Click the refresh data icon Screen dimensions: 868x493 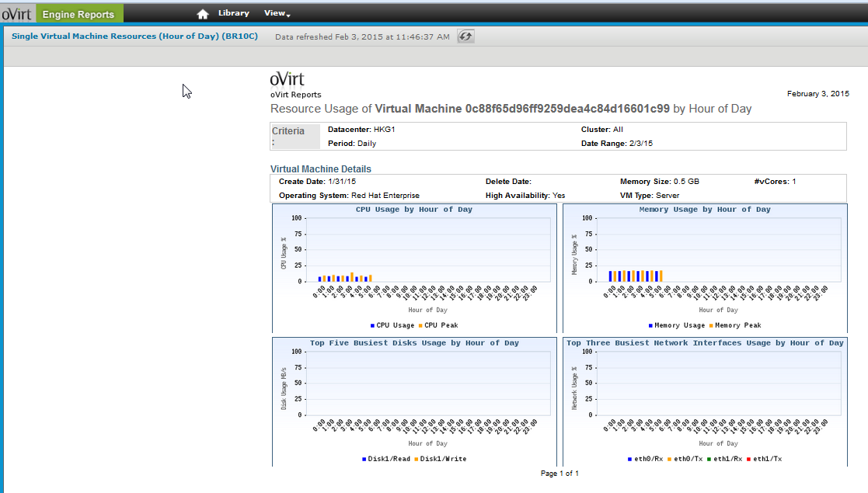(x=465, y=36)
